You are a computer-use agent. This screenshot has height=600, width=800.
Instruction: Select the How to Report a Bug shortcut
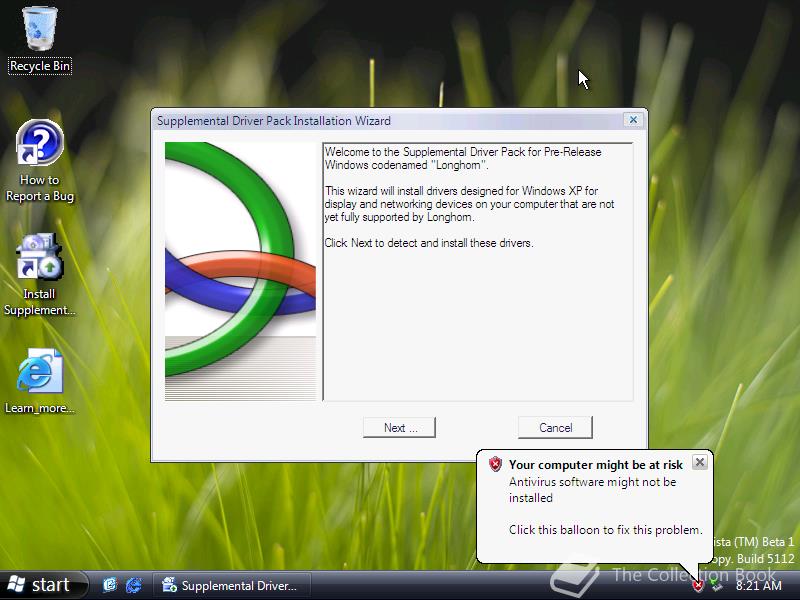coord(40,161)
